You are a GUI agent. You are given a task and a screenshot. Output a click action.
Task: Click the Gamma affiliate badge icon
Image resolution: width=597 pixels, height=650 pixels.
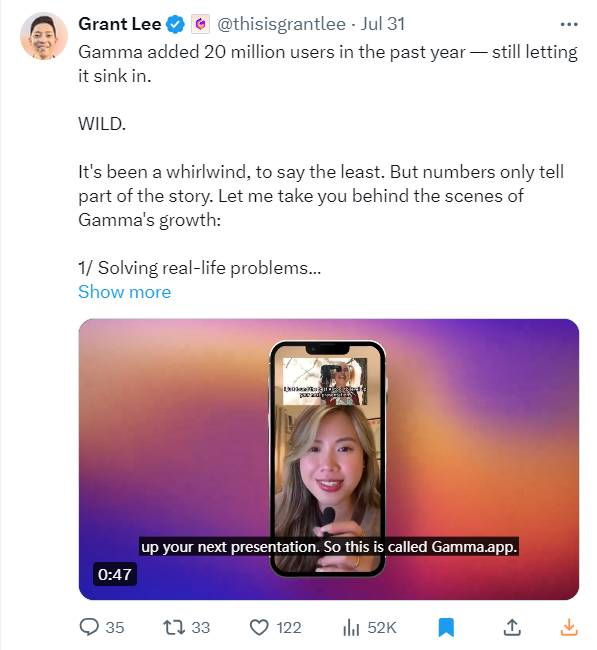201,24
